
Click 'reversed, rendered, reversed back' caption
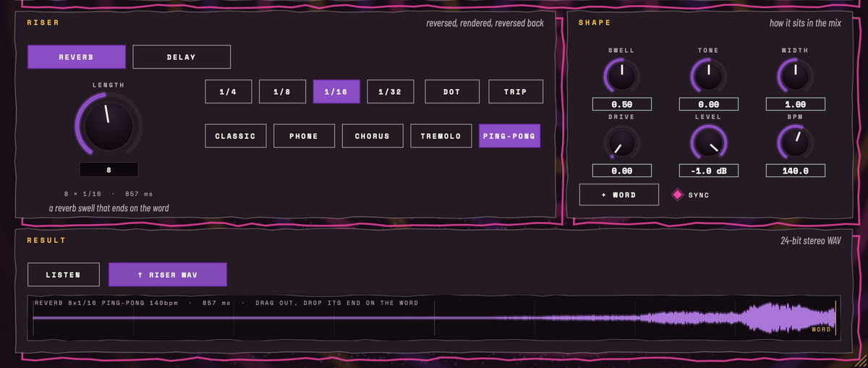(485, 23)
